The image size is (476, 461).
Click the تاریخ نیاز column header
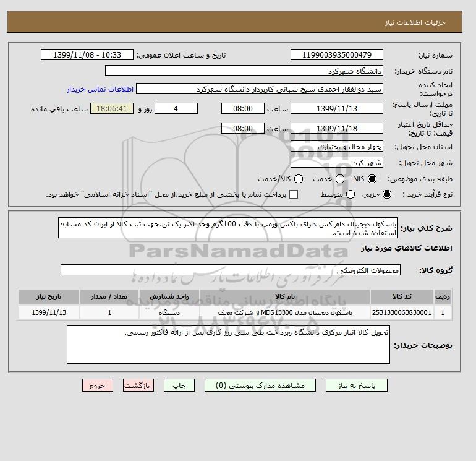[x=49, y=296]
